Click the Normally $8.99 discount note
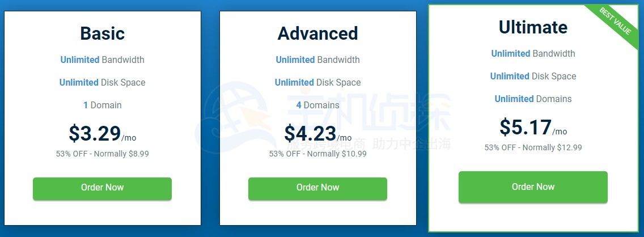 [x=102, y=154]
